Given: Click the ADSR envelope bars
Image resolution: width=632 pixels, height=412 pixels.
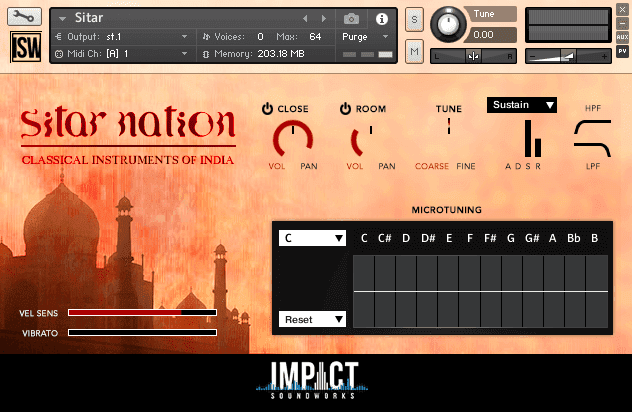Looking at the screenshot, I should [x=533, y=138].
